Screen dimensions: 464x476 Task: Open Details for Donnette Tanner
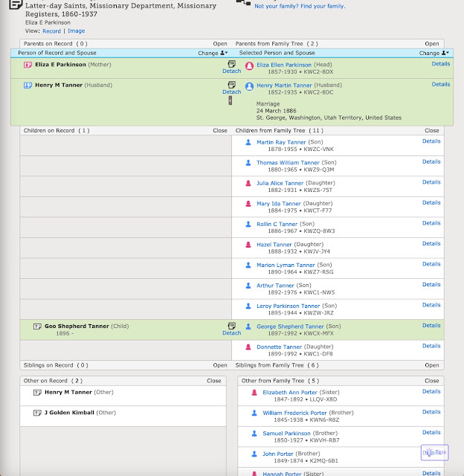click(x=431, y=346)
